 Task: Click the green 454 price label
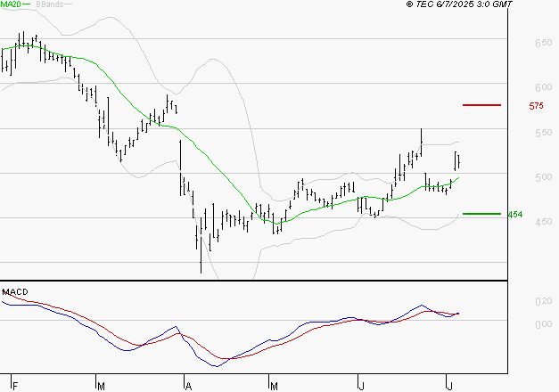point(515,215)
